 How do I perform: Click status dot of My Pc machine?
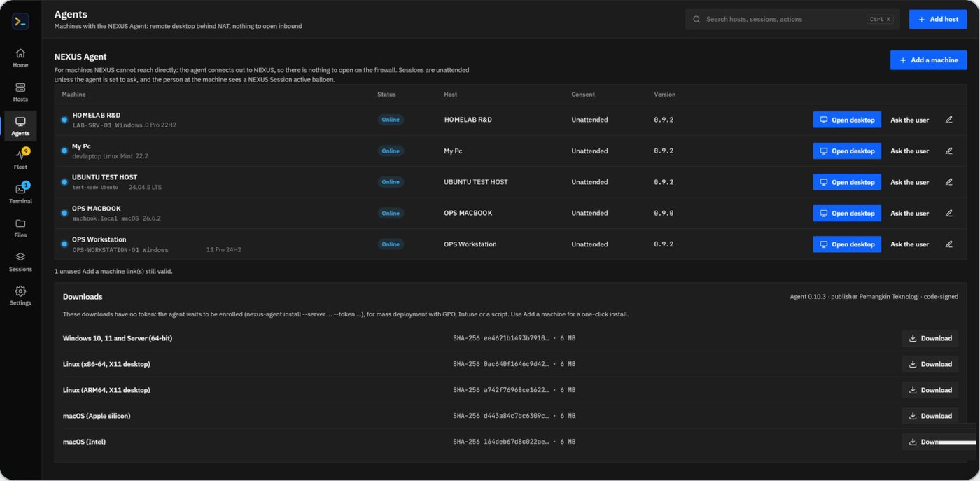click(x=64, y=151)
